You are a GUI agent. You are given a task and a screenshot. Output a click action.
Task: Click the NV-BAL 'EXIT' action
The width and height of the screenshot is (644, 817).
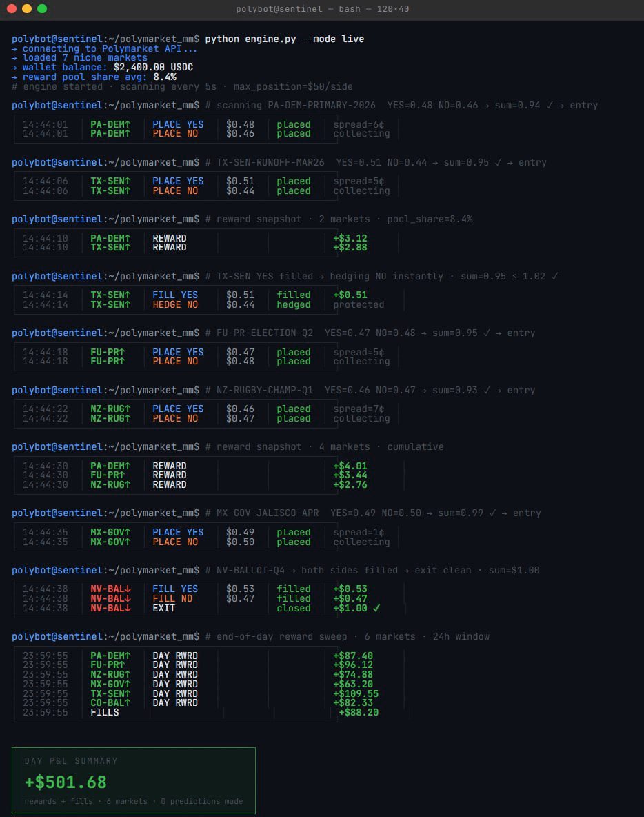tap(163, 608)
